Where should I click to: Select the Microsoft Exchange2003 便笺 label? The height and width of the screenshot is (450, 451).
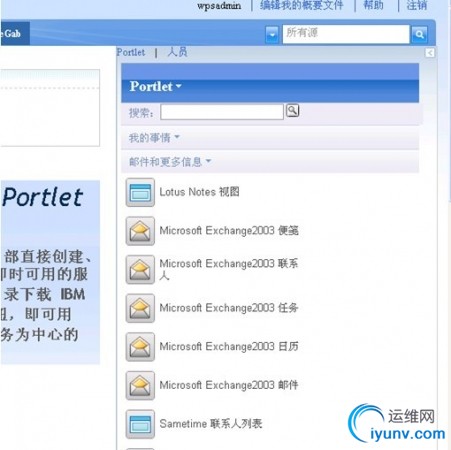tap(229, 231)
